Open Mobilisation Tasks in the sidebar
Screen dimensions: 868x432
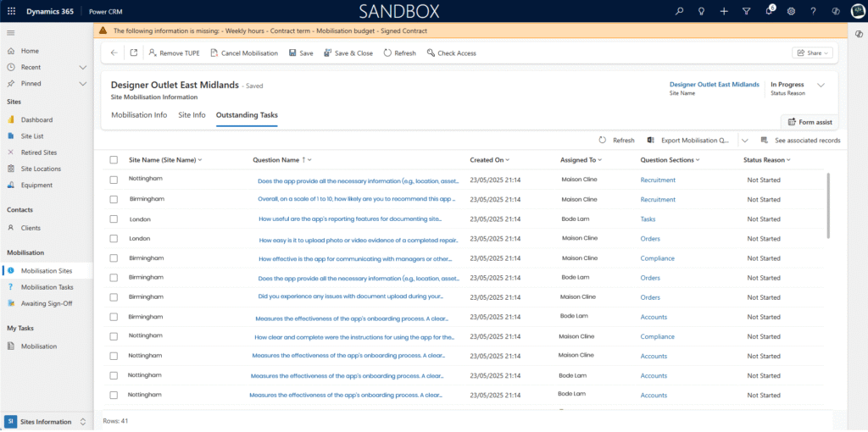[47, 287]
